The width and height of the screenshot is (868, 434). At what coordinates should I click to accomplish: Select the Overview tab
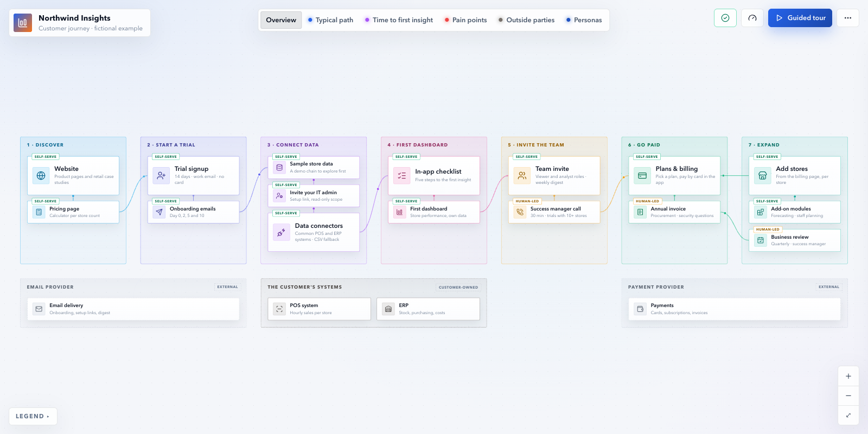pos(281,20)
